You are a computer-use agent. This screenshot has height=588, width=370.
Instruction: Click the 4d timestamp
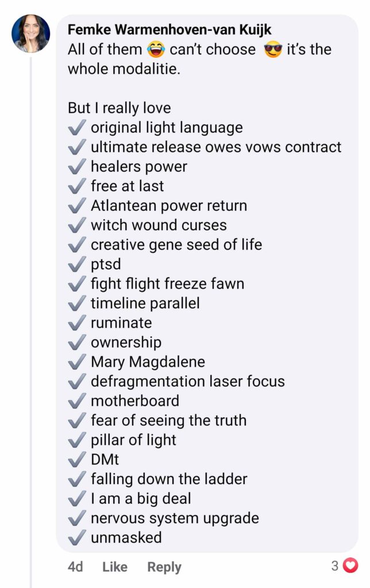click(75, 567)
